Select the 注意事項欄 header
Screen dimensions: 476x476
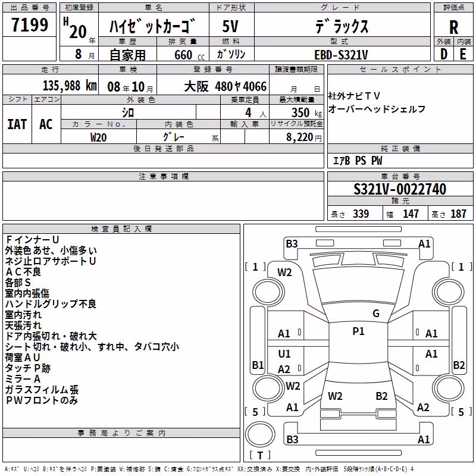[x=163, y=176]
